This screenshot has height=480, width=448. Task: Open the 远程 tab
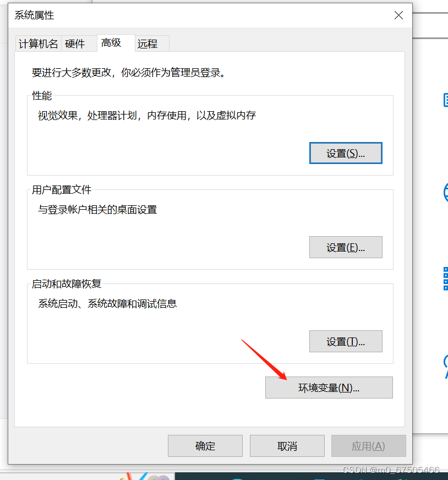click(146, 43)
